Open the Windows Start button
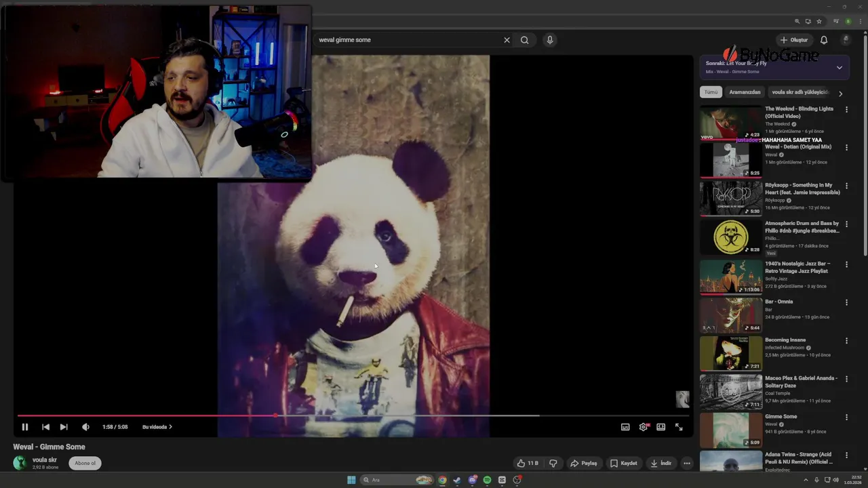This screenshot has height=488, width=868. pyautogui.click(x=351, y=480)
